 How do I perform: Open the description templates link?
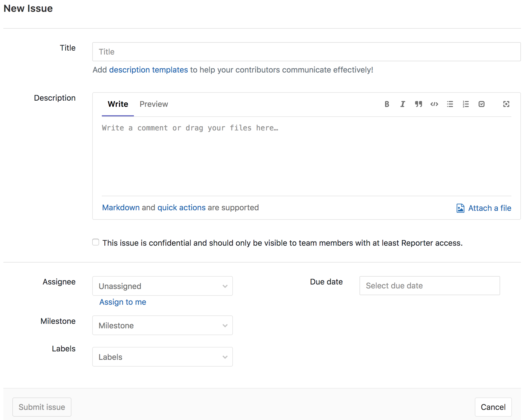coord(148,70)
